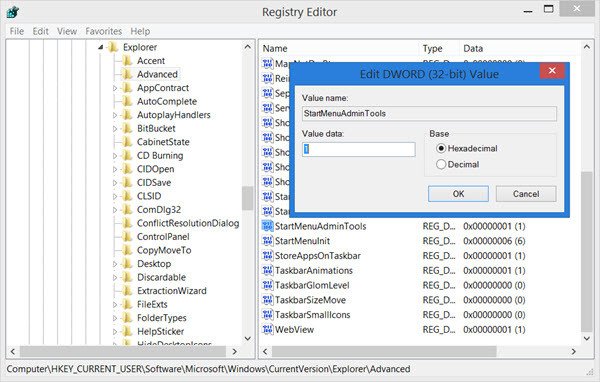Confirm the DWORD edit with OK
The width and height of the screenshot is (600, 382).
click(x=458, y=194)
